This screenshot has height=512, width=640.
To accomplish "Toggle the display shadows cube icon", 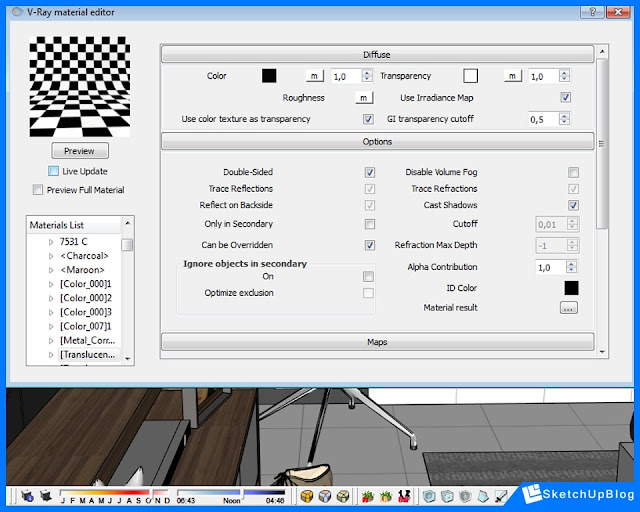I will [x=46, y=496].
